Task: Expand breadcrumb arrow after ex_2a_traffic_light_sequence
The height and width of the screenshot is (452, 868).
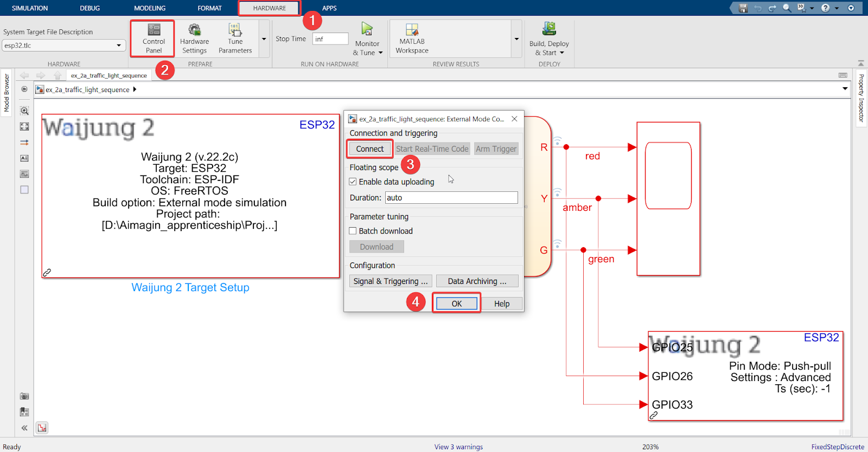Action: 135,89
